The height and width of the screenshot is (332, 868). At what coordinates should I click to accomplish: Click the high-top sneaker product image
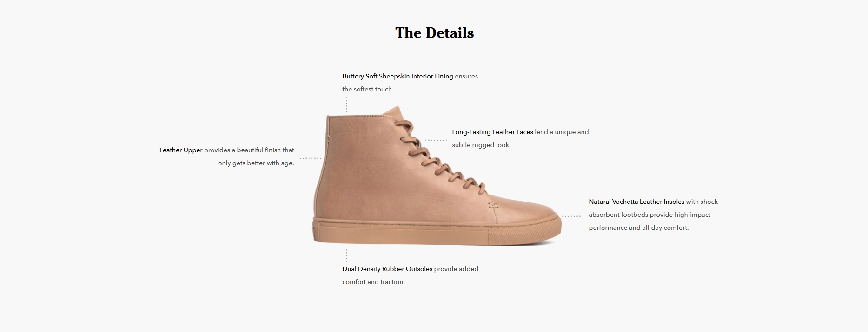coord(437,176)
